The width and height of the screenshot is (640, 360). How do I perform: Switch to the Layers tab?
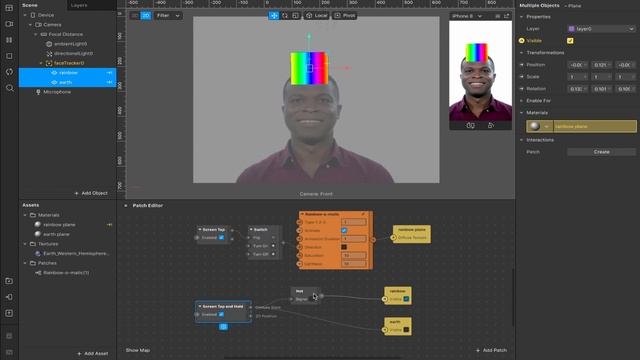(79, 5)
